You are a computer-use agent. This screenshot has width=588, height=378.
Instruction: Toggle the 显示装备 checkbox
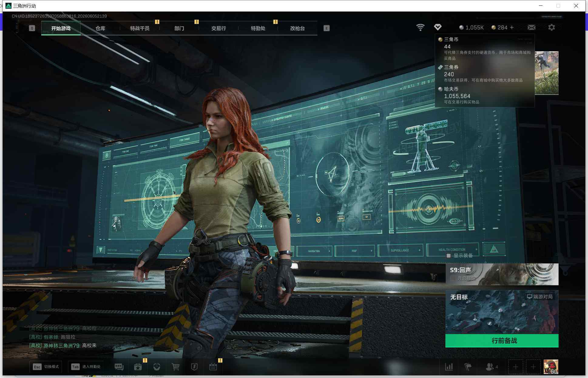coord(448,256)
